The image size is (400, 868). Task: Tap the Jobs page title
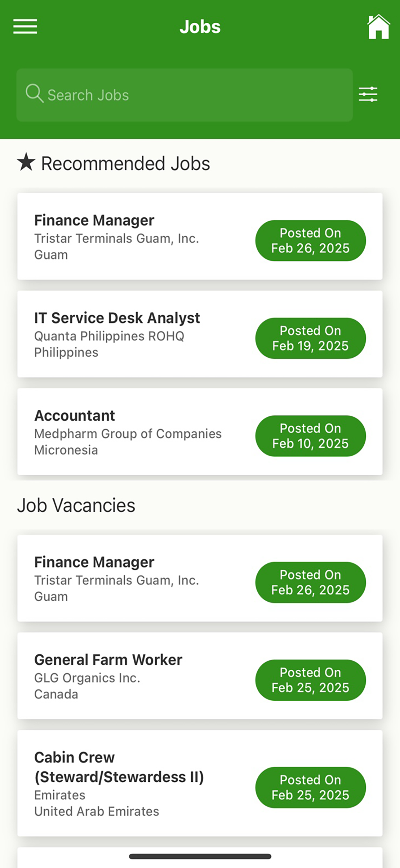click(x=200, y=27)
